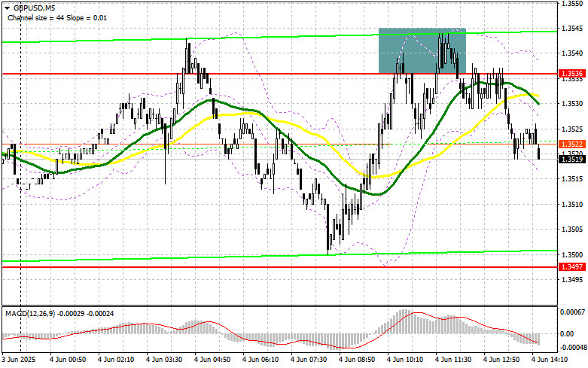Click the 1.3495 value on the price scale
The height and width of the screenshot is (368, 588).
(572, 280)
